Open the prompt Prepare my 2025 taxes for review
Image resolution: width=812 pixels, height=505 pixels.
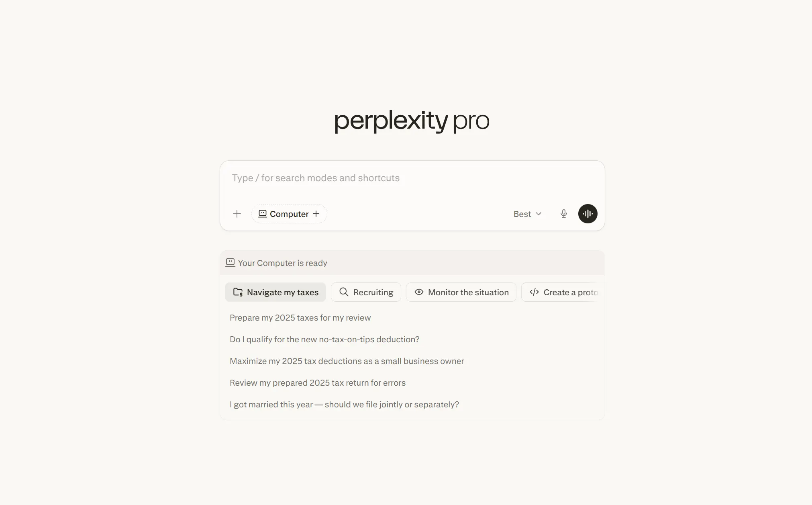click(x=300, y=317)
